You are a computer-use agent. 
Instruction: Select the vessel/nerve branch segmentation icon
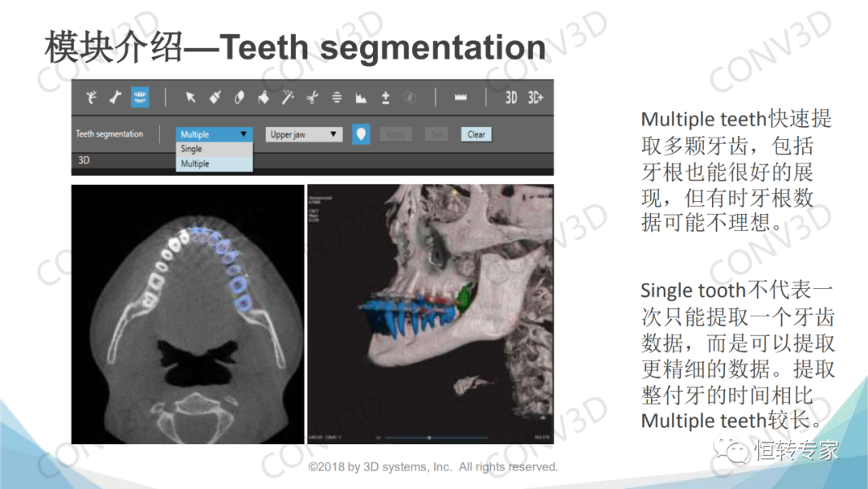[x=92, y=97]
